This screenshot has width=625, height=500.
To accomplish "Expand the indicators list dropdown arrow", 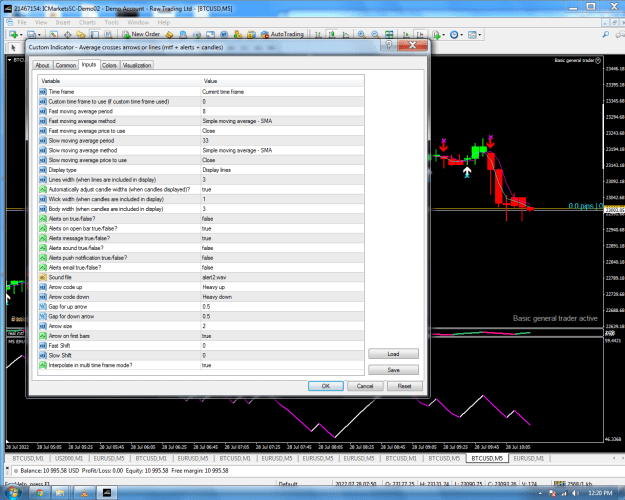I will click(x=443, y=35).
